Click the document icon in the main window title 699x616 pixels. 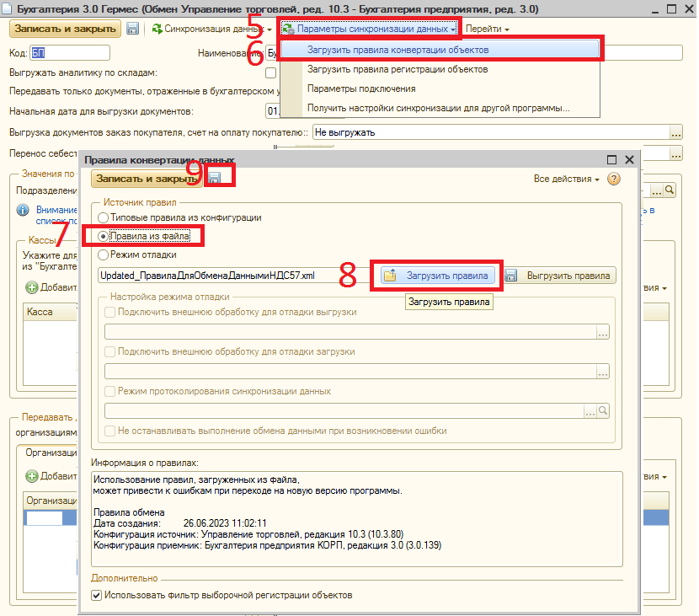tap(7, 8)
